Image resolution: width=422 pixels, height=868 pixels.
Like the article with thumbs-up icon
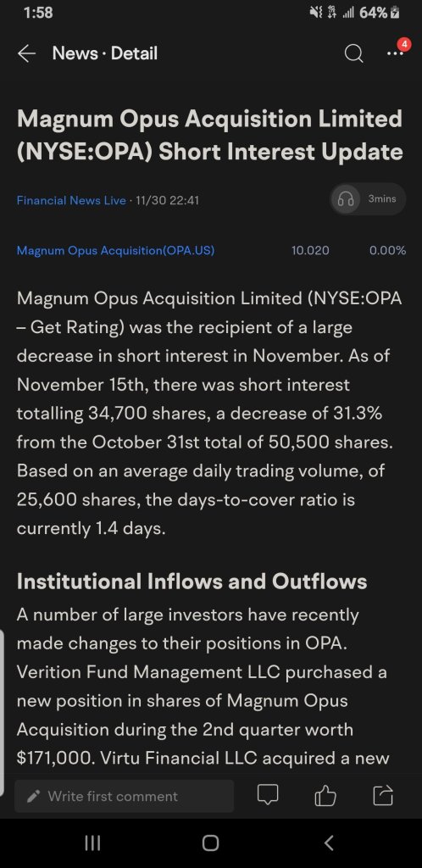tap(325, 796)
